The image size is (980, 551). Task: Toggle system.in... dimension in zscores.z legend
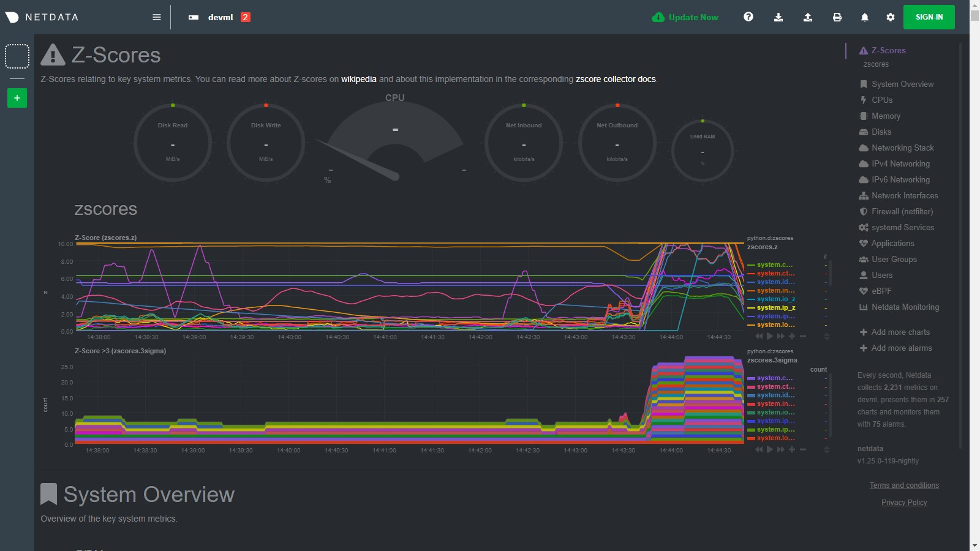[775, 291]
